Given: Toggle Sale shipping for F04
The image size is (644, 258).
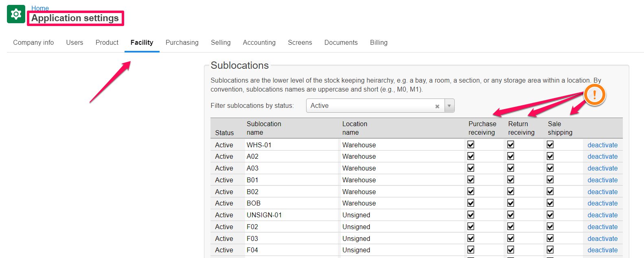Looking at the screenshot, I should [x=550, y=249].
